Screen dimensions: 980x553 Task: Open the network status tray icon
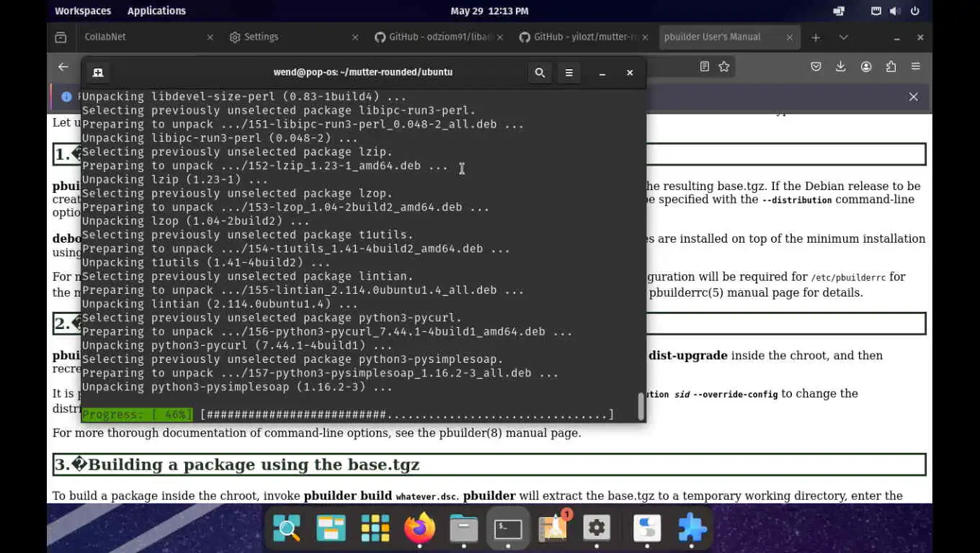(876, 11)
